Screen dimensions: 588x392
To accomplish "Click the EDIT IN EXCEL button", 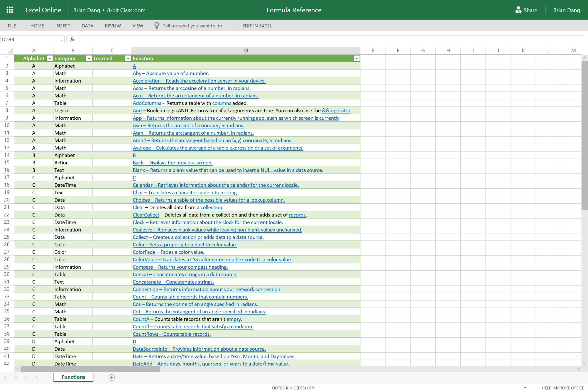I will 257,26.
